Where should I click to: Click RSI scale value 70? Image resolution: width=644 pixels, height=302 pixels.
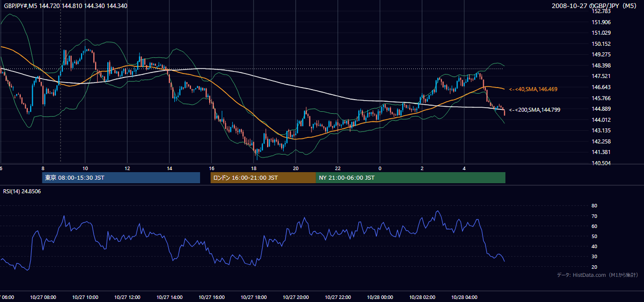tap(594, 216)
